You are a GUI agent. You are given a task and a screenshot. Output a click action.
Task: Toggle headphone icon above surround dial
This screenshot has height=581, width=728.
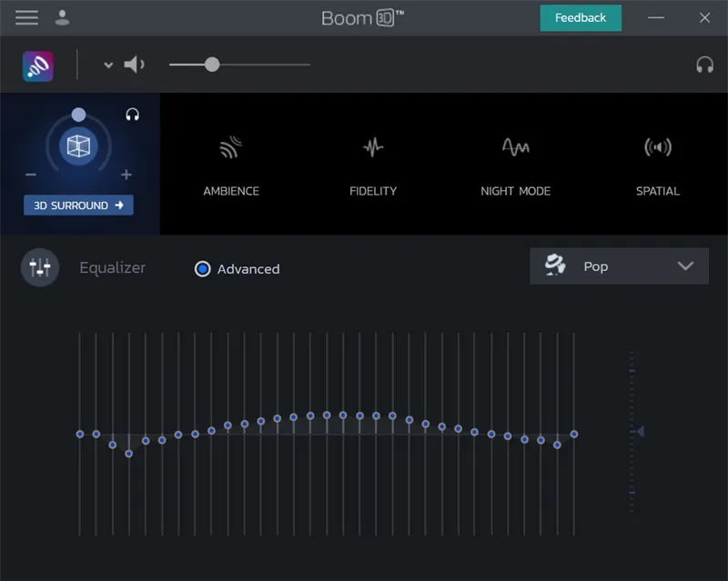tap(133, 115)
